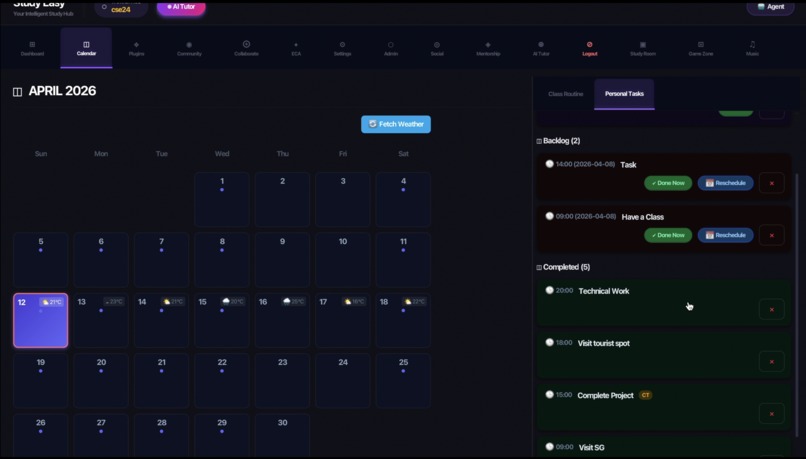Click the weather chip on April 14
Image resolution: width=806 pixels, height=459 pixels.
173,302
